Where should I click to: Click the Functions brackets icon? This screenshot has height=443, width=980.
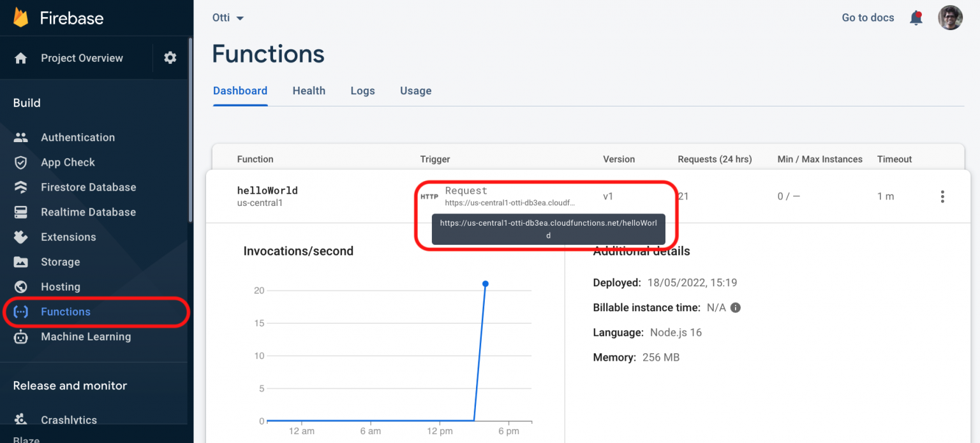tap(21, 312)
